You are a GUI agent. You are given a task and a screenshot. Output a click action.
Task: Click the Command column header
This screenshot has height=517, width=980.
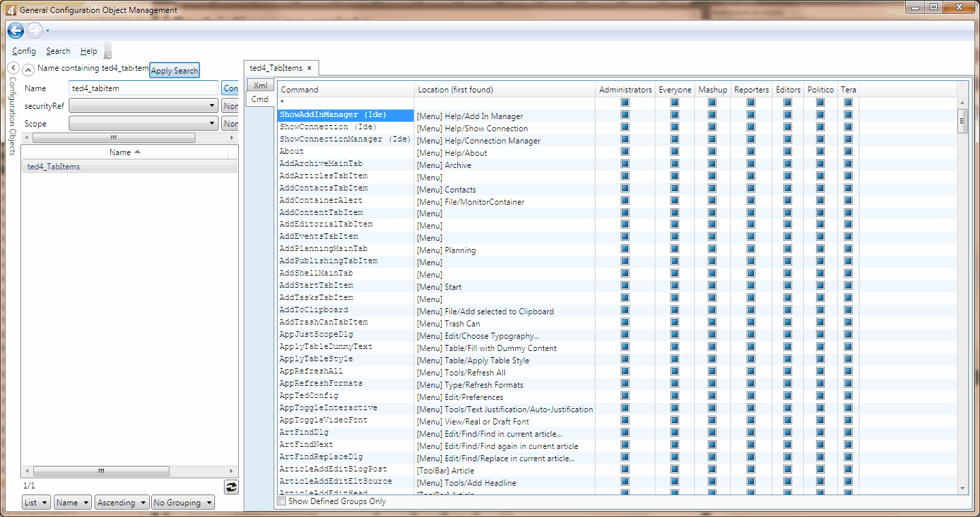point(346,90)
